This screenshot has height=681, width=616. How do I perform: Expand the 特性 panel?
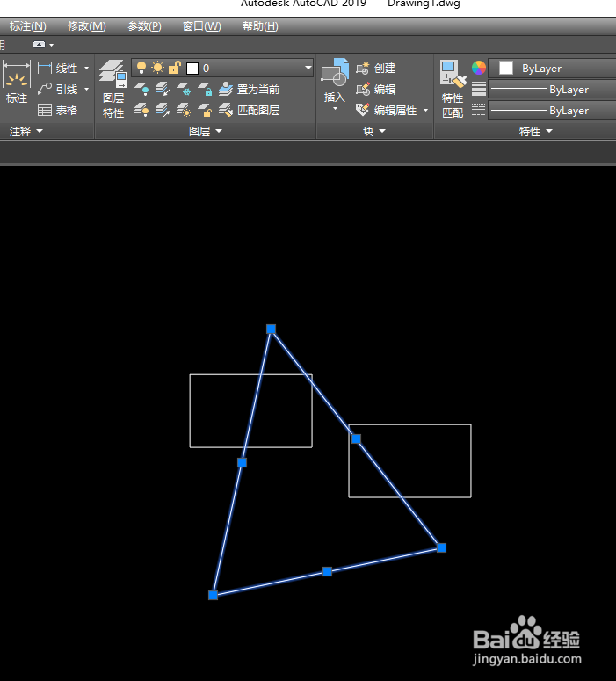[x=536, y=131]
